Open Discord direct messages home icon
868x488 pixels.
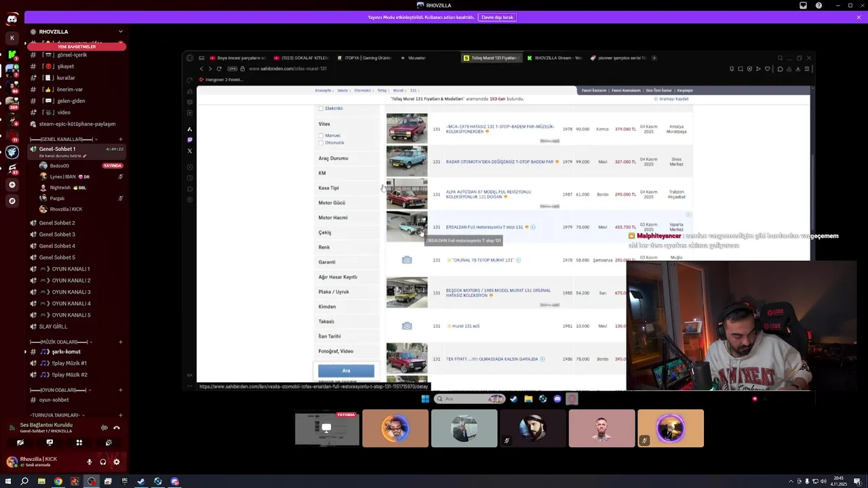[12, 18]
